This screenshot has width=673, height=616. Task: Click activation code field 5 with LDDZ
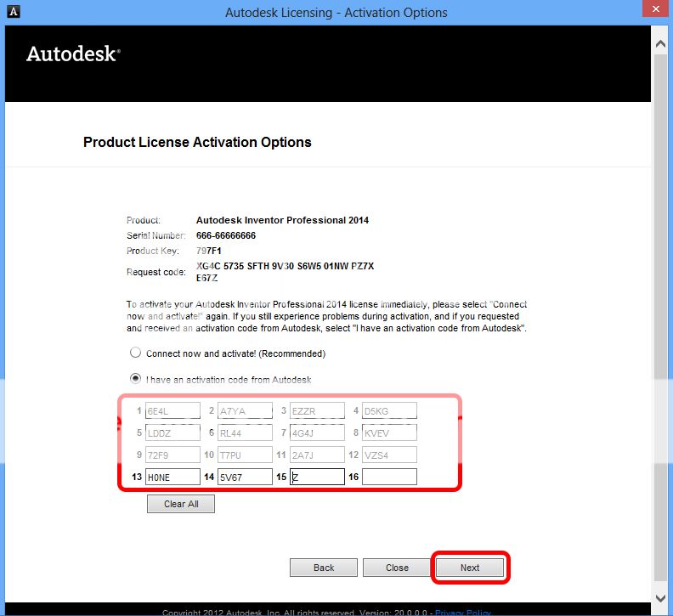(172, 432)
